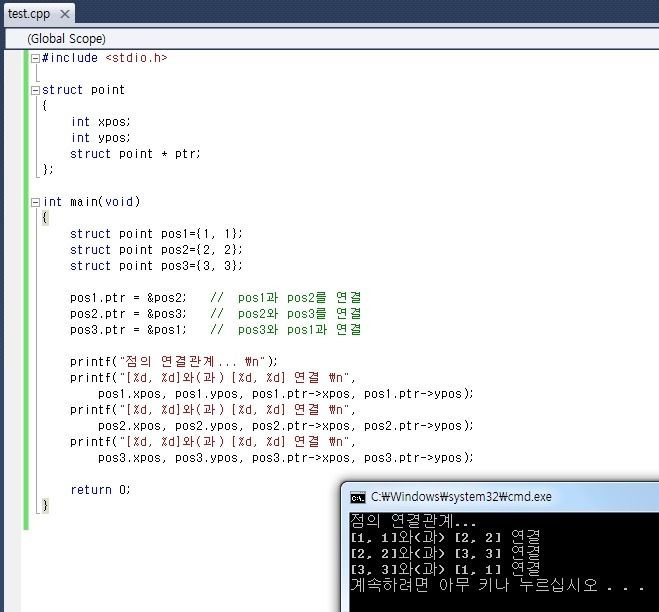The height and width of the screenshot is (612, 659).
Task: Click the pos3.xpos printf arguments line
Action: 286,458
